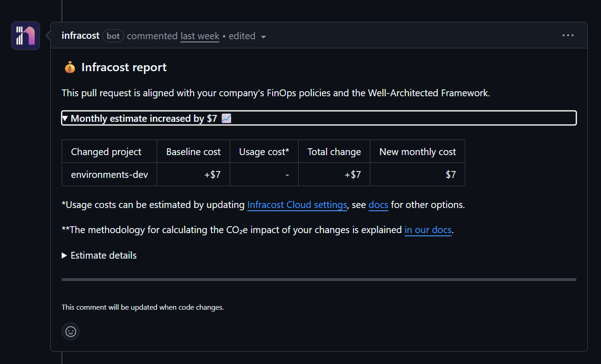Screen dimensions: 601x364
Task: Click the last week timestamp link
Action: (200, 36)
